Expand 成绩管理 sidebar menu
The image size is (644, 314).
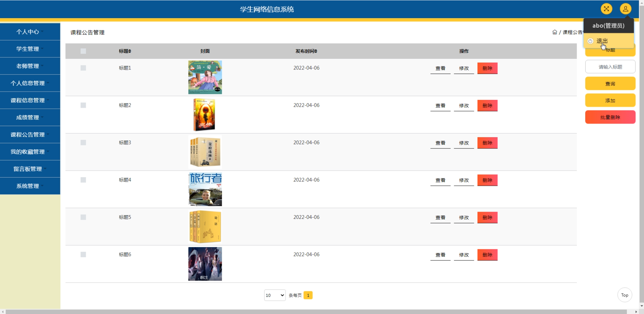tap(30, 117)
